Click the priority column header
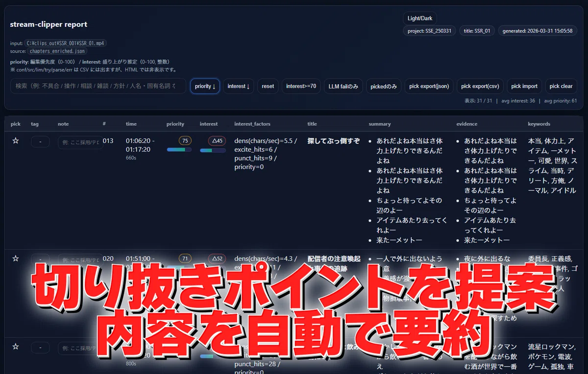 [175, 124]
